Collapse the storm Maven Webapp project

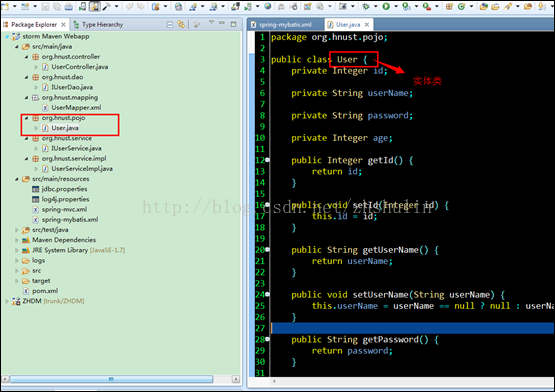tap(7, 36)
